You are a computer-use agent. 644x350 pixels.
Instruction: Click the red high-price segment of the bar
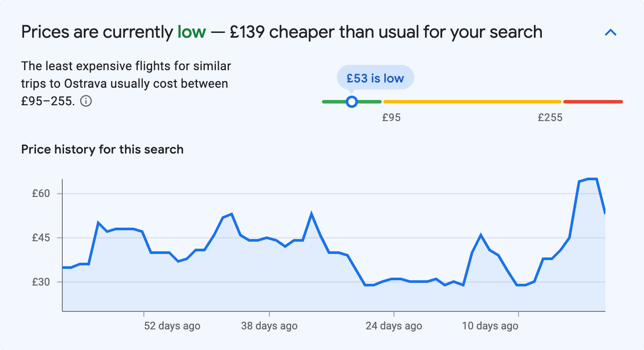coord(593,101)
